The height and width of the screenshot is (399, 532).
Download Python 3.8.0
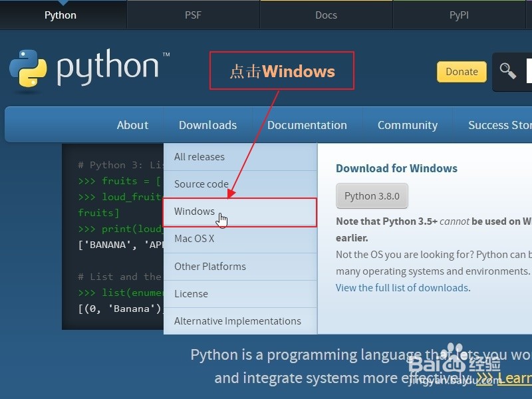pyautogui.click(x=372, y=196)
